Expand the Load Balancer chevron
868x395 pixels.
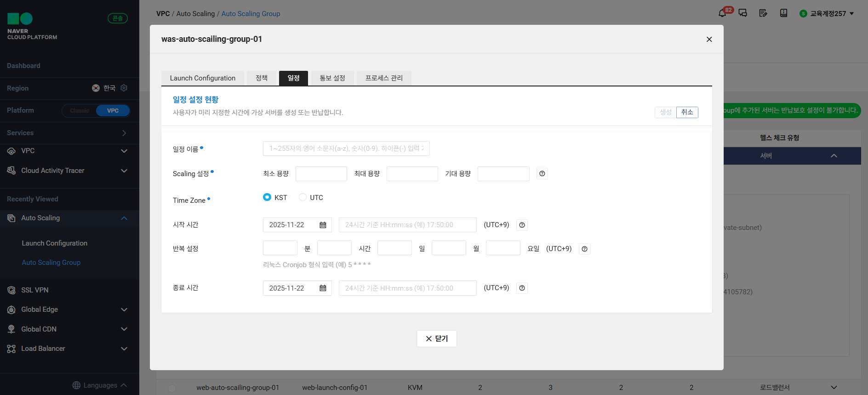(124, 349)
